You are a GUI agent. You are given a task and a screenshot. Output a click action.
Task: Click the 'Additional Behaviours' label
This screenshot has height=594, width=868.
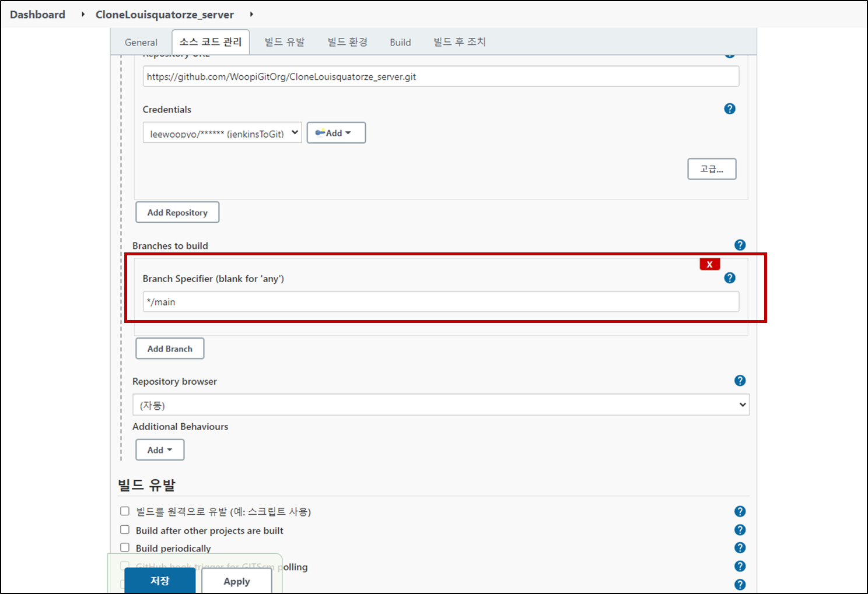[180, 426]
